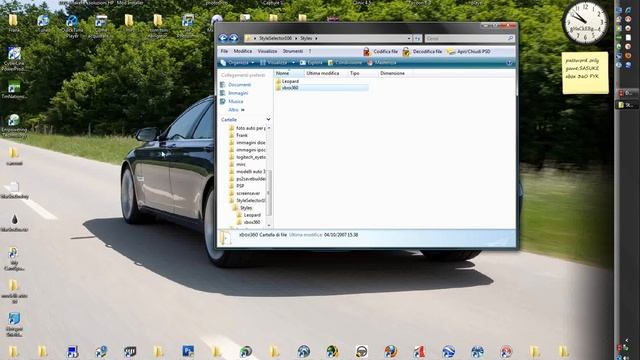Open the Frank folder icon on the desktop
Screen dimensions: 640x360
tap(13, 23)
